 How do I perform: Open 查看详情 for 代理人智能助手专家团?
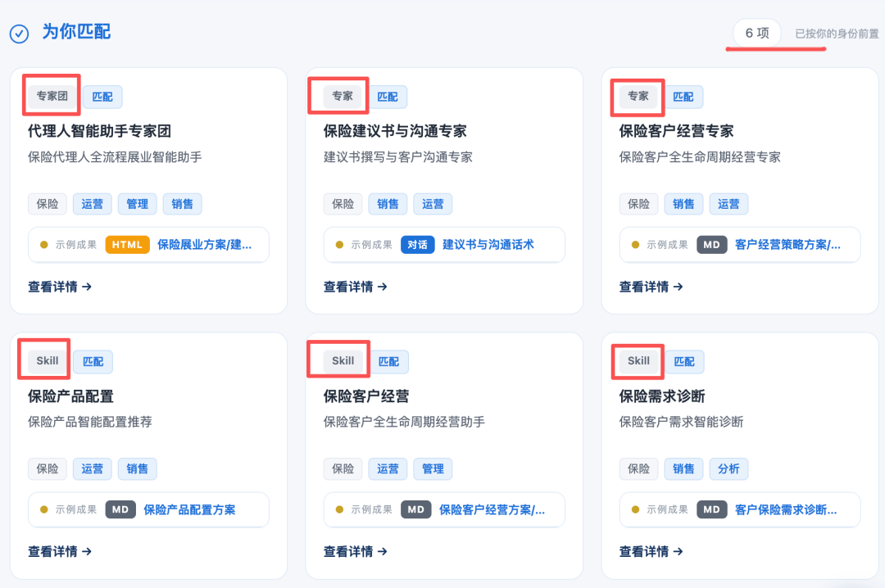click(x=60, y=287)
